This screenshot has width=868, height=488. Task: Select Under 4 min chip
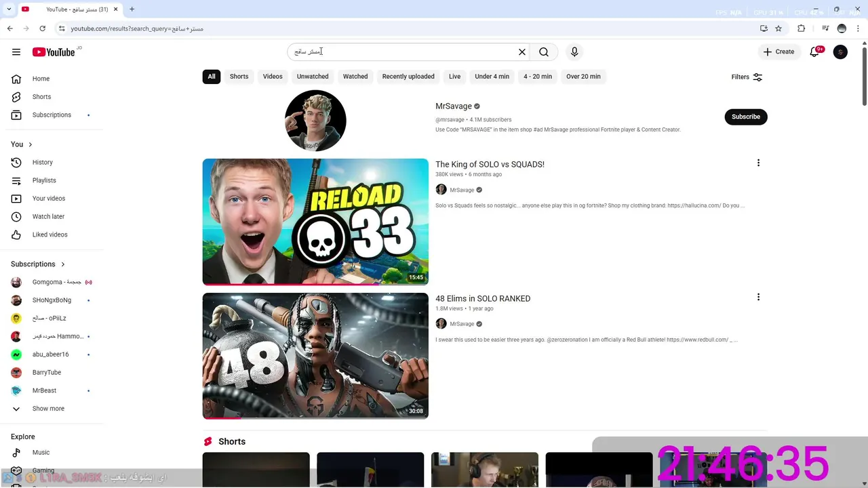tap(492, 77)
